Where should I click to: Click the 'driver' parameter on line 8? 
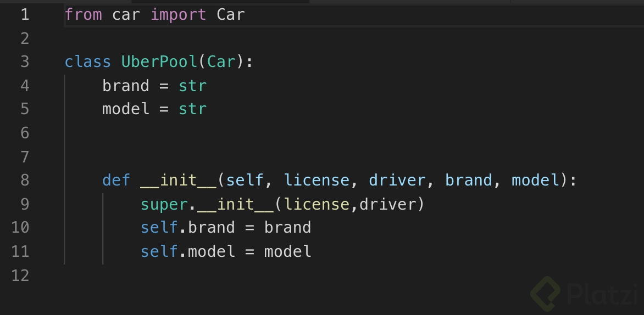click(x=398, y=180)
